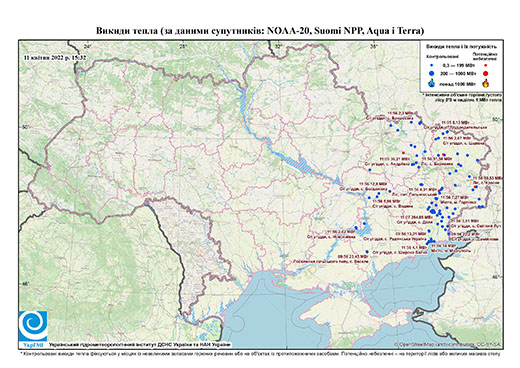Click the blue marker next to Шевченко Балка label
The width and height of the screenshot is (520, 368).
367,252
